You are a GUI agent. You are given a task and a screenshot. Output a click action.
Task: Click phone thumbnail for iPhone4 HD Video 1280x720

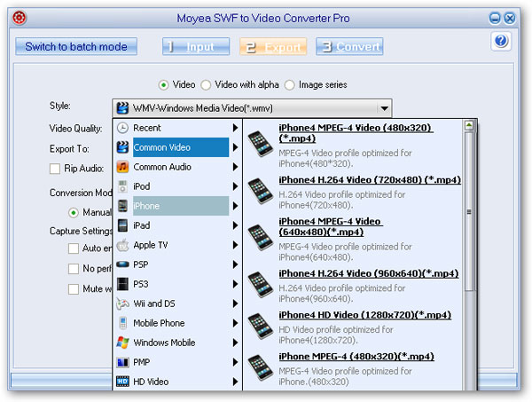tap(260, 326)
